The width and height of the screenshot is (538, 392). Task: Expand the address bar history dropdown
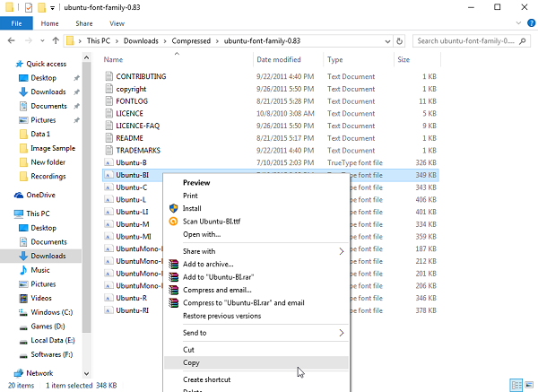coord(387,41)
